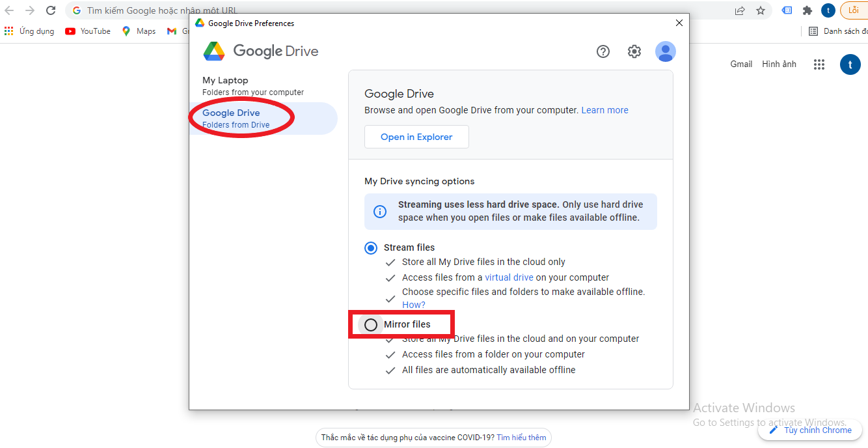This screenshot has width=868, height=448.
Task: Click 'All files are automatically available offline'
Action: coord(489,370)
